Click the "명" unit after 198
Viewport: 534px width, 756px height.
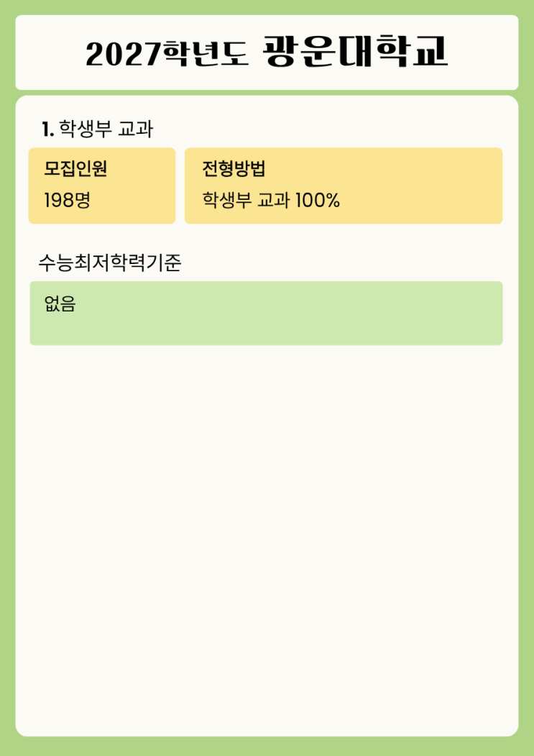click(81, 200)
